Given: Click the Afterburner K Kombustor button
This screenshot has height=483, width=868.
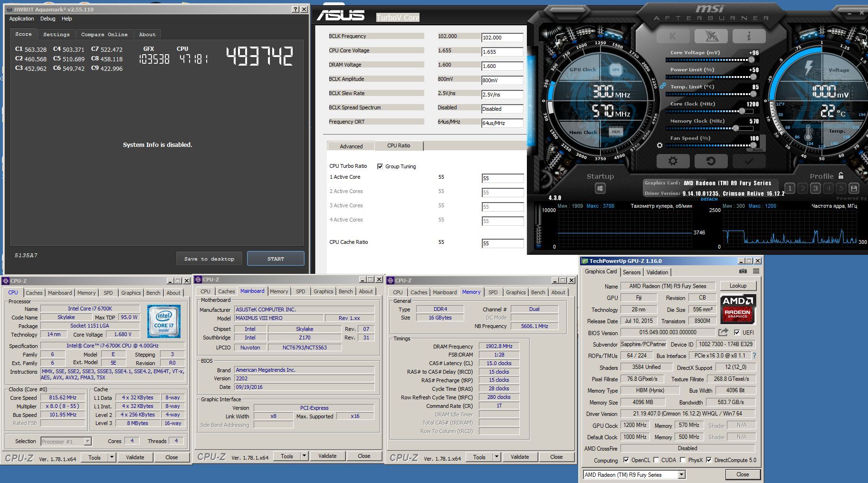Looking at the screenshot, I should coord(673,36).
